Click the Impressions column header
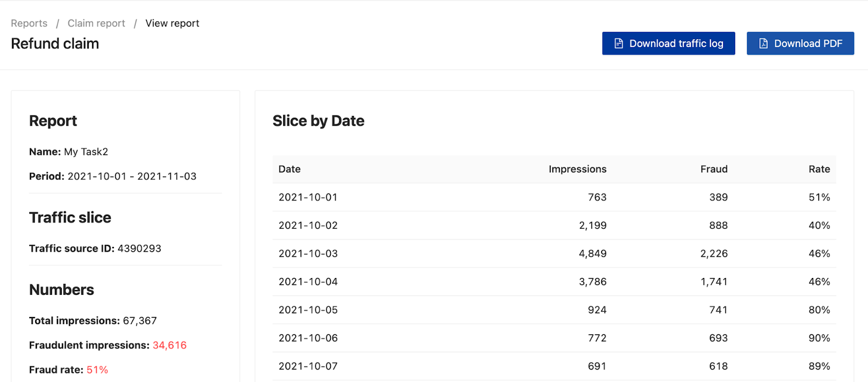Image resolution: width=868 pixels, height=382 pixels. 577,169
